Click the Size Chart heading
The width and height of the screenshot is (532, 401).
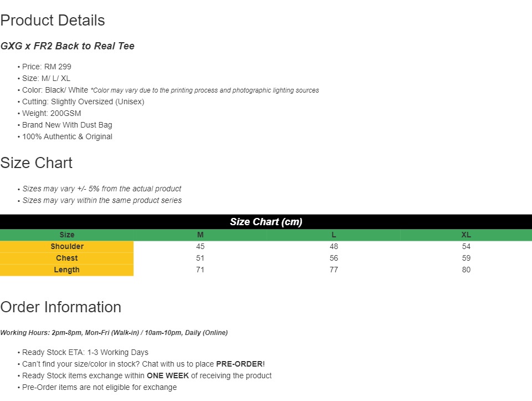[x=37, y=163]
